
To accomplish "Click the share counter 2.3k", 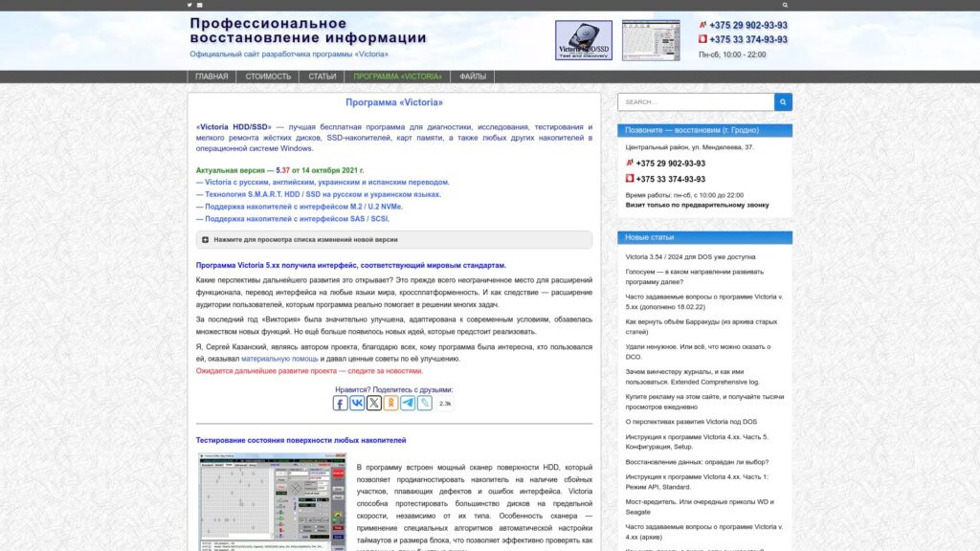I will click(445, 404).
